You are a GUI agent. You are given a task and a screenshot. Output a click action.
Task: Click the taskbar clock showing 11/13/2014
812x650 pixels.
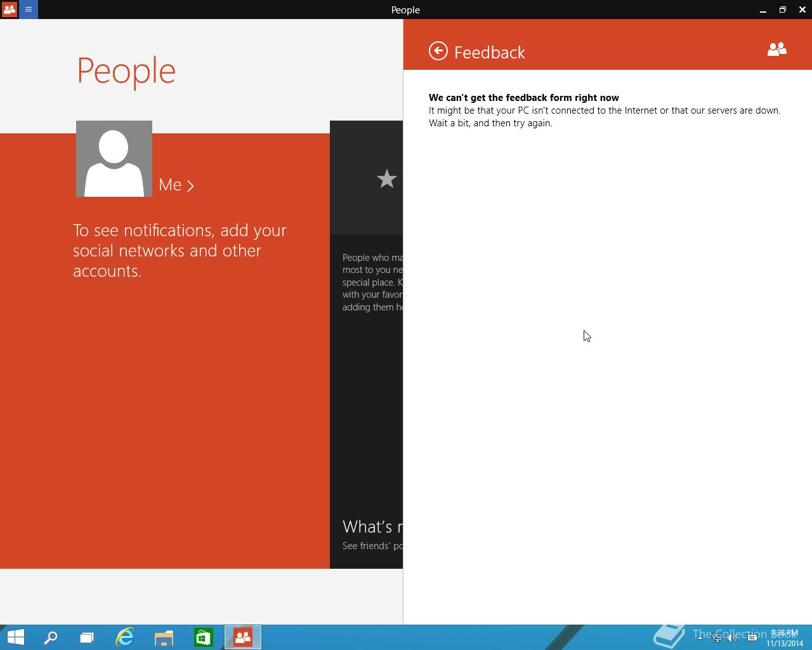coord(785,638)
